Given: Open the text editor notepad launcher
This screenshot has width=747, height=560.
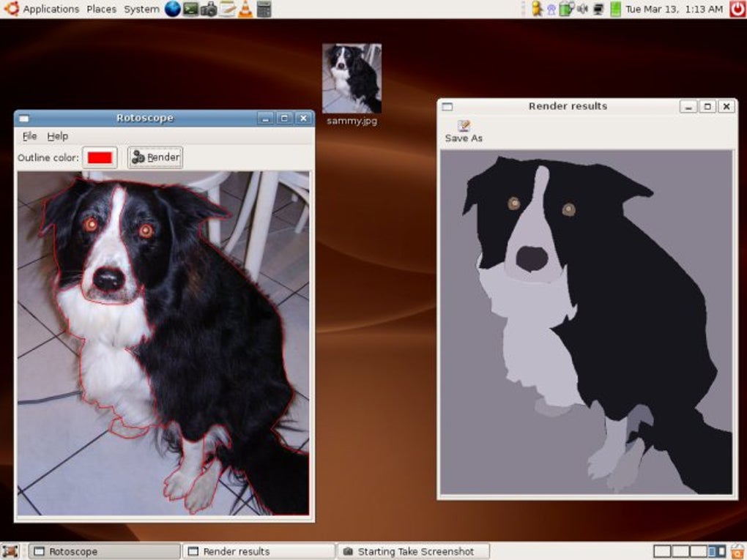Looking at the screenshot, I should [227, 9].
